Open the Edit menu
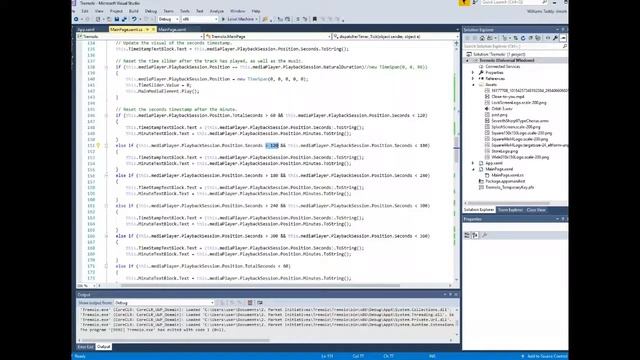 coord(85,11)
